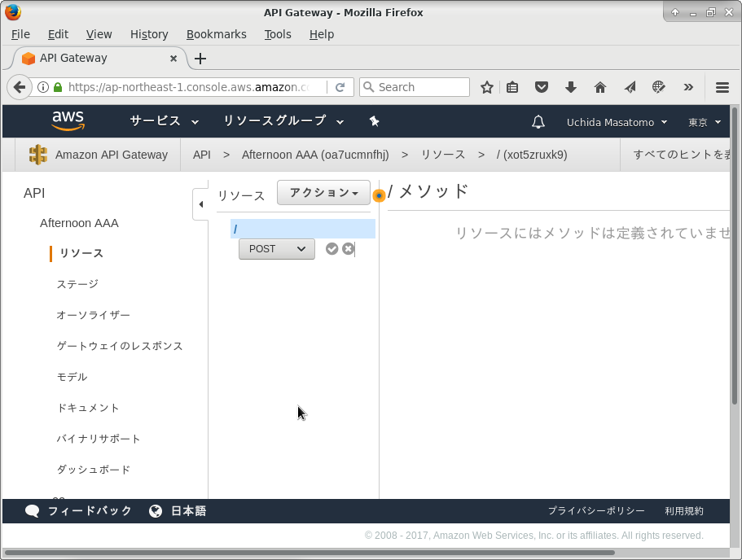Screen dimensions: 742x560
Task: Open the File menu
Action: tap(20, 34)
